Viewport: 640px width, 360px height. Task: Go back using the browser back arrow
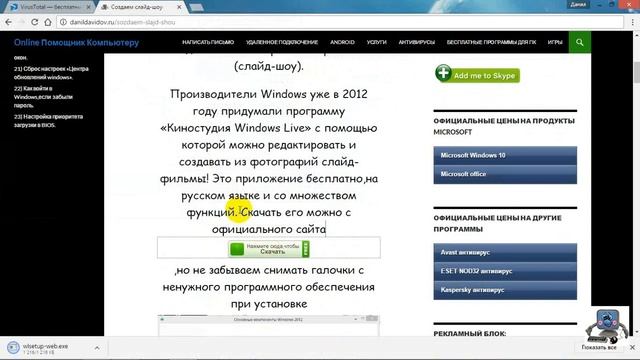point(9,22)
